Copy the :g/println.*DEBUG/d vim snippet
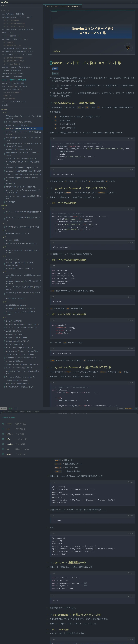 (x=130, y=242)
